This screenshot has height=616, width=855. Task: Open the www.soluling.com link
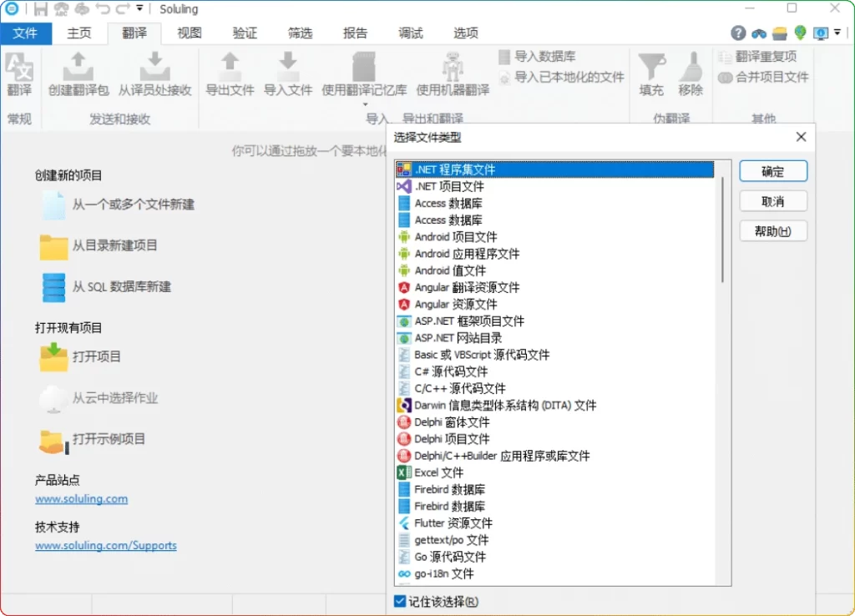tap(81, 498)
